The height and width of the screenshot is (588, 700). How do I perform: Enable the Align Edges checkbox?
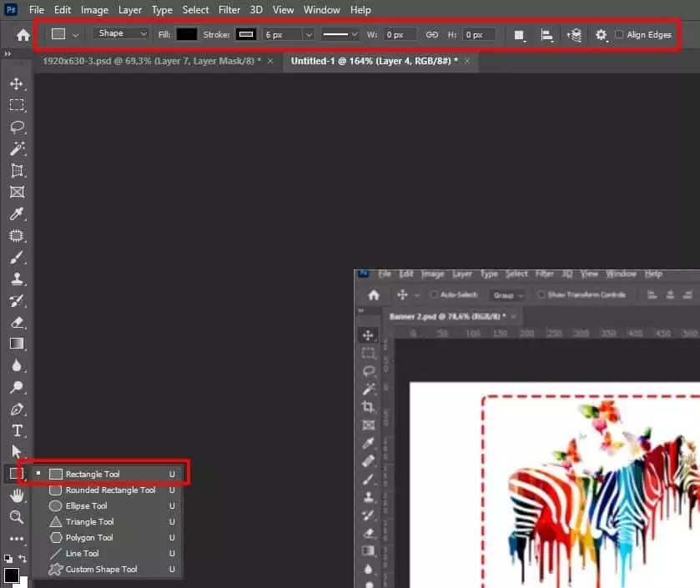coord(618,35)
